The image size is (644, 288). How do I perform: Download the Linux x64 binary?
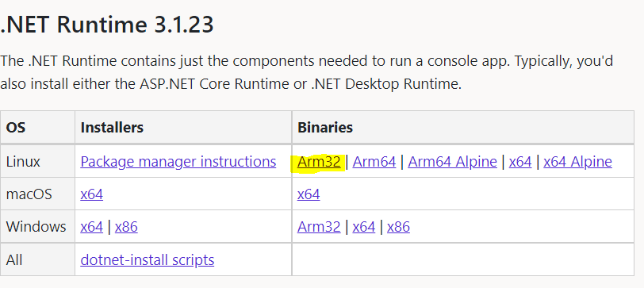point(520,162)
